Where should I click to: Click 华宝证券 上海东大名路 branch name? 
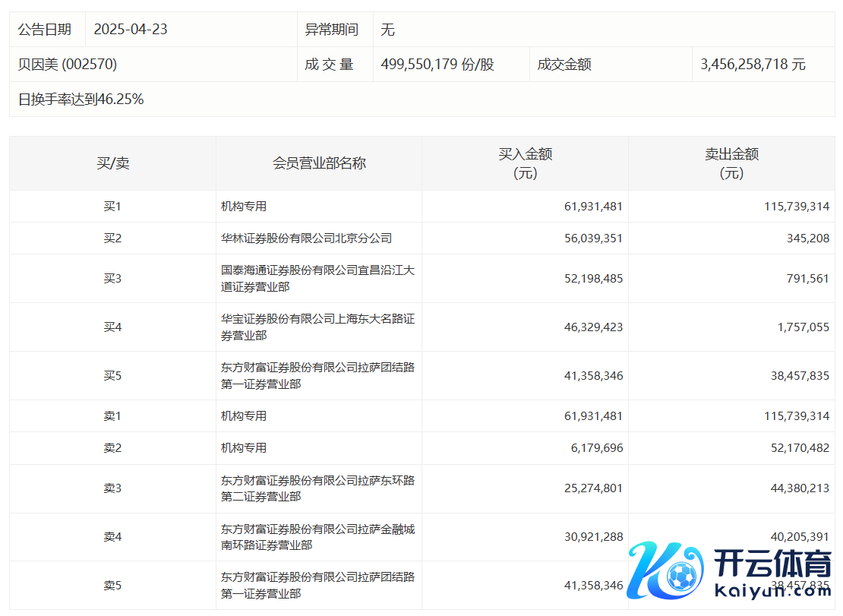coord(317,327)
